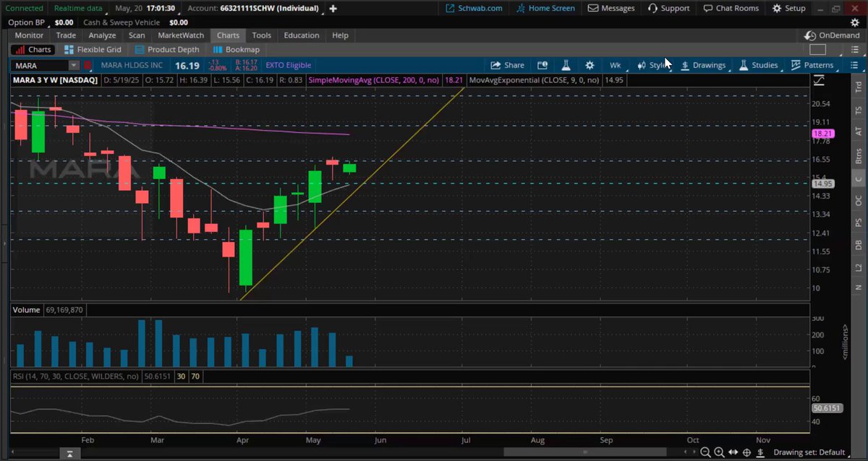
Task: Open the DB sidebar gadget
Action: 859,245
